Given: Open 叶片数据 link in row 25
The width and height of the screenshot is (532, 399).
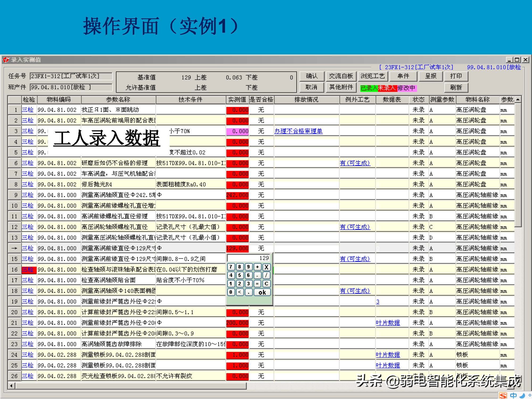Looking at the screenshot, I should 388,365.
